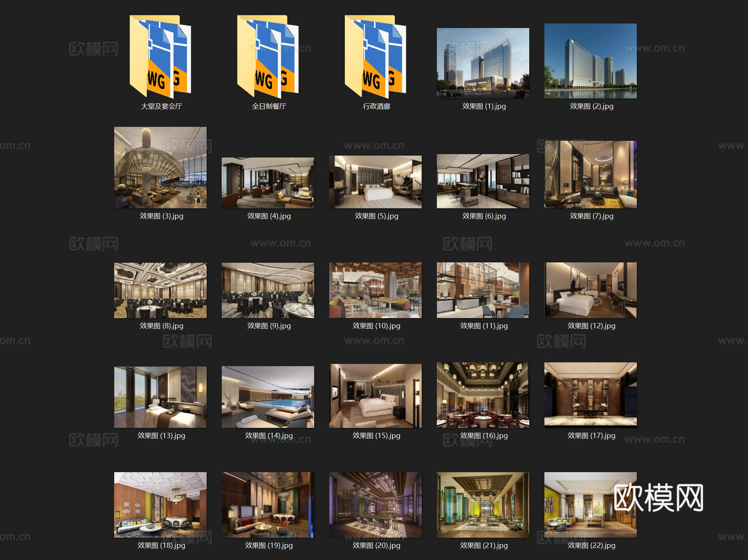This screenshot has width=748, height=560.
Task: Select the 效果图 (5).jpg bedroom thumbnail
Action: click(x=376, y=182)
